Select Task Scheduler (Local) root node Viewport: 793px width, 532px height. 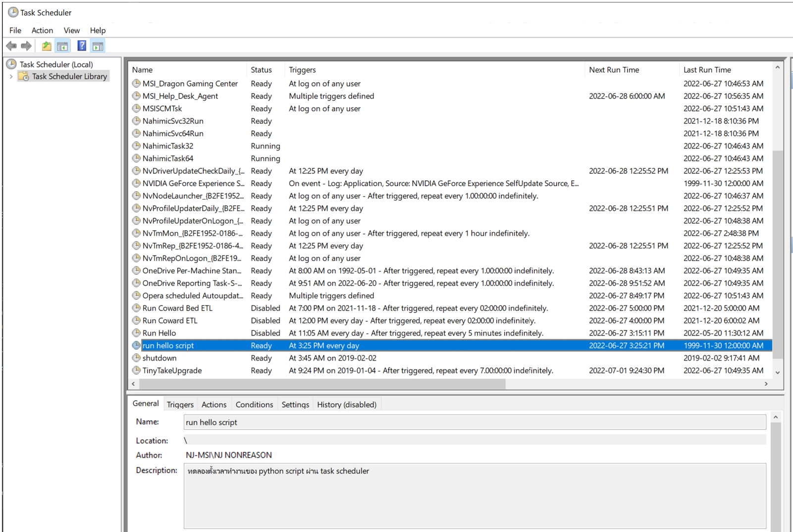pyautogui.click(x=56, y=64)
